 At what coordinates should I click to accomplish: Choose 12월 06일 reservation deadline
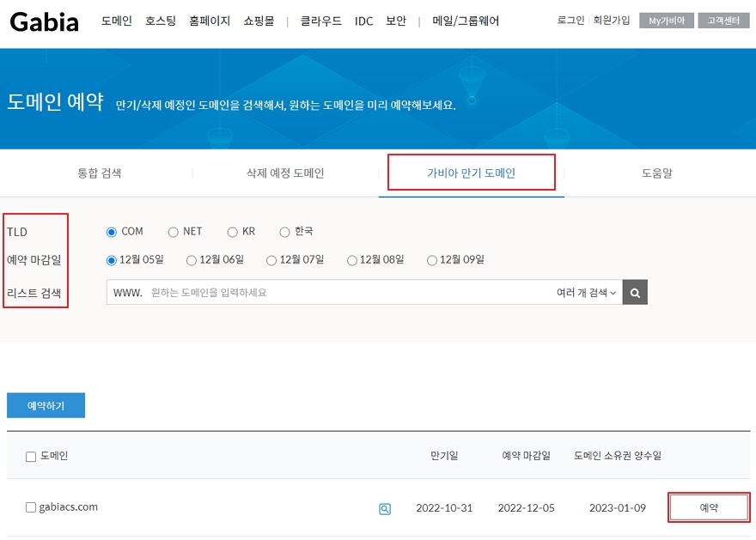[192, 260]
